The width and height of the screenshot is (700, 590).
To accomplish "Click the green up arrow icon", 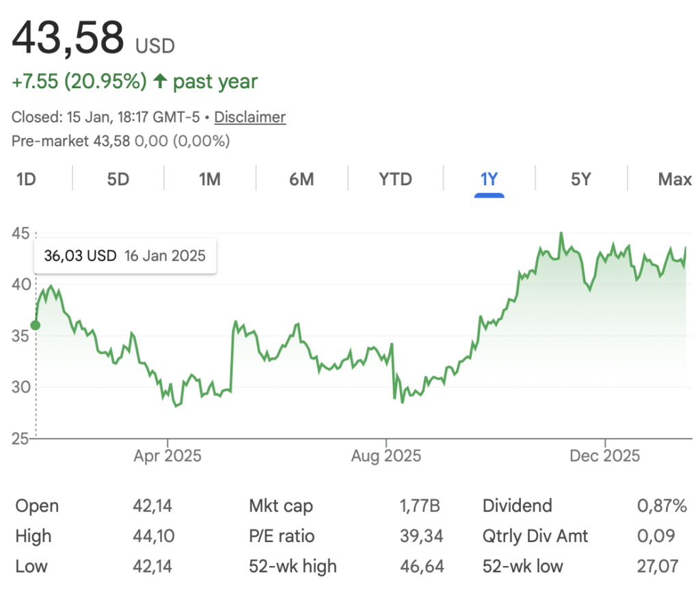I will (x=160, y=82).
